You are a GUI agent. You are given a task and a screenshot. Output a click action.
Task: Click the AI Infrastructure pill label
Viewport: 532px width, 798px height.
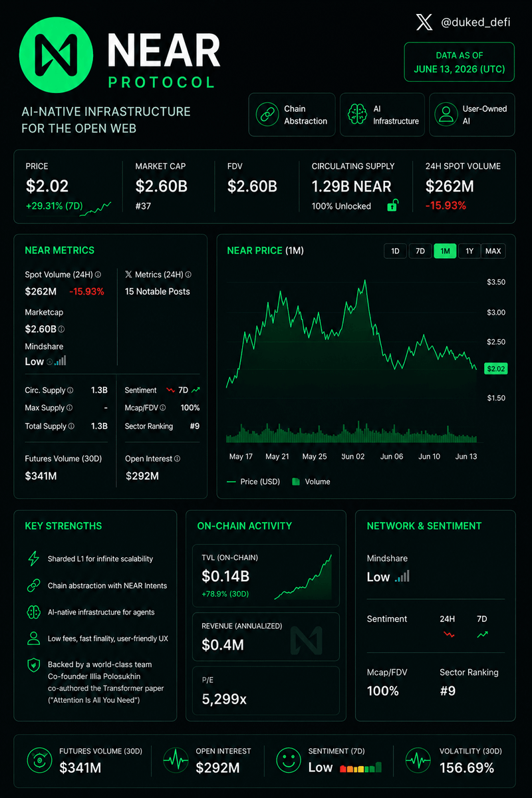tap(396, 114)
